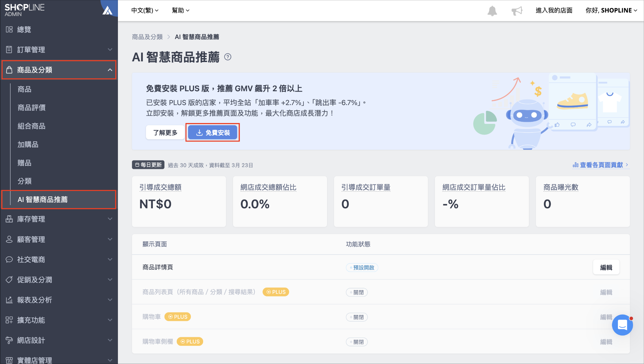The height and width of the screenshot is (364, 644).
Task: Click the 網店設計 paint roller icon
Action: coord(9,340)
